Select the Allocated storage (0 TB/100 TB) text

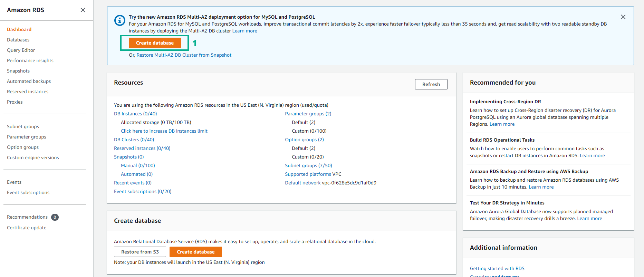pos(156,122)
